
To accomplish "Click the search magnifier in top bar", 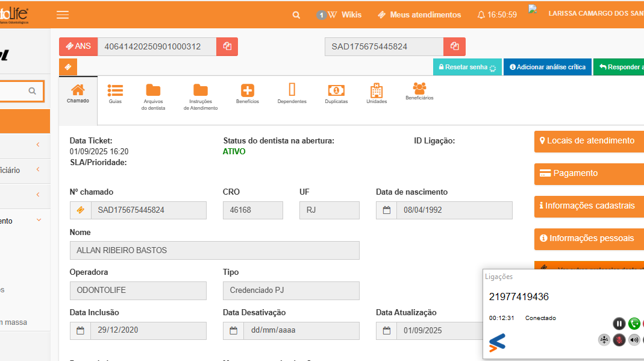I will (x=296, y=15).
